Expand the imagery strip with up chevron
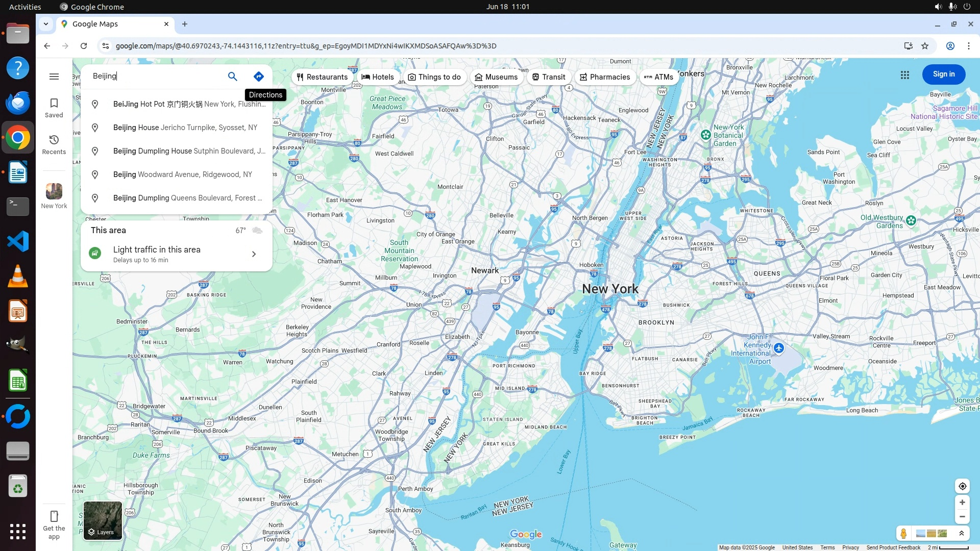This screenshot has width=980, height=551. (x=962, y=534)
